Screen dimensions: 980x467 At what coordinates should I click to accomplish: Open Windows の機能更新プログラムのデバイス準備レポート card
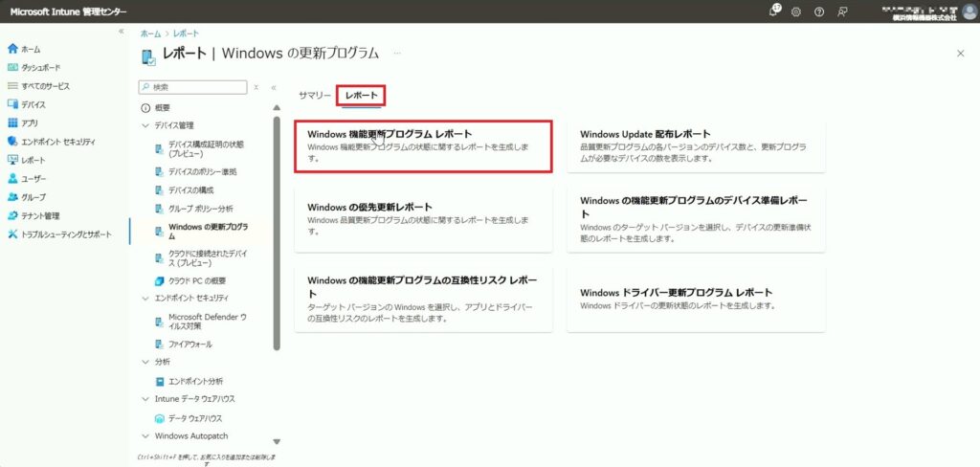[697, 219]
